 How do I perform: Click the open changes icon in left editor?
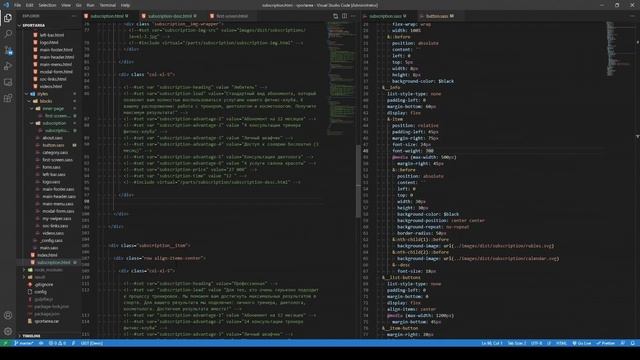(336, 16)
